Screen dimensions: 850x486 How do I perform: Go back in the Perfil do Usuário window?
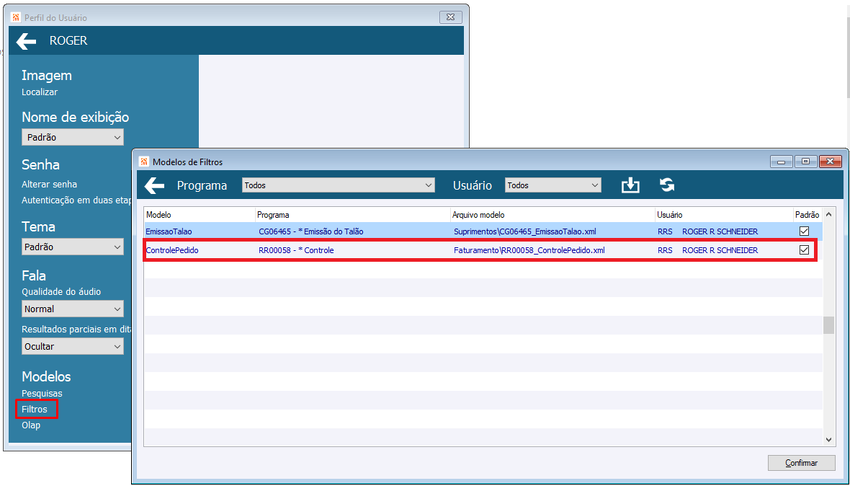pyautogui.click(x=26, y=41)
